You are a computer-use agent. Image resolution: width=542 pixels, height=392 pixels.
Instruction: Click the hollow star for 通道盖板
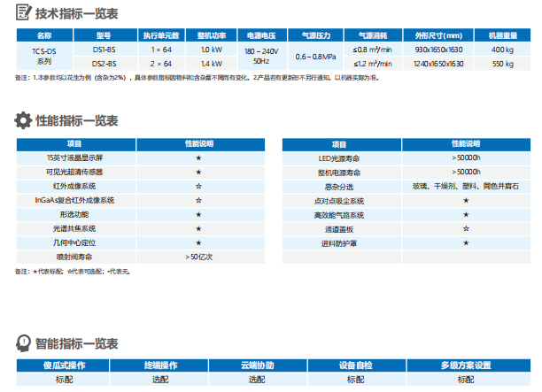pos(465,228)
